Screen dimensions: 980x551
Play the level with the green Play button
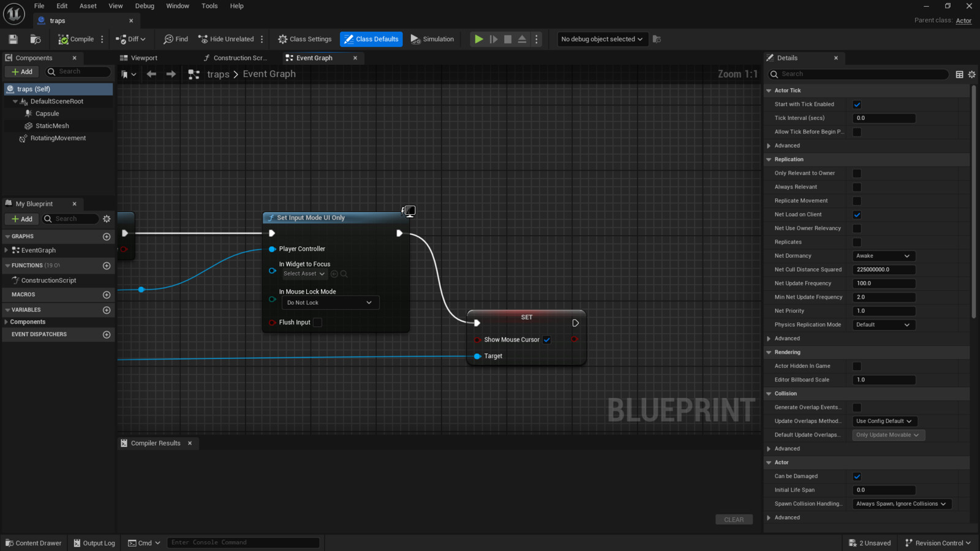point(478,39)
